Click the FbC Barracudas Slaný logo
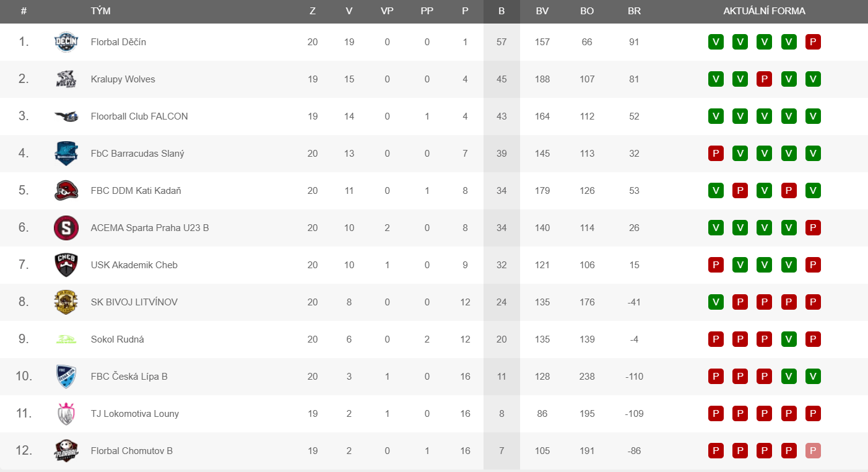Viewport: 868px width, 472px height. [66, 154]
